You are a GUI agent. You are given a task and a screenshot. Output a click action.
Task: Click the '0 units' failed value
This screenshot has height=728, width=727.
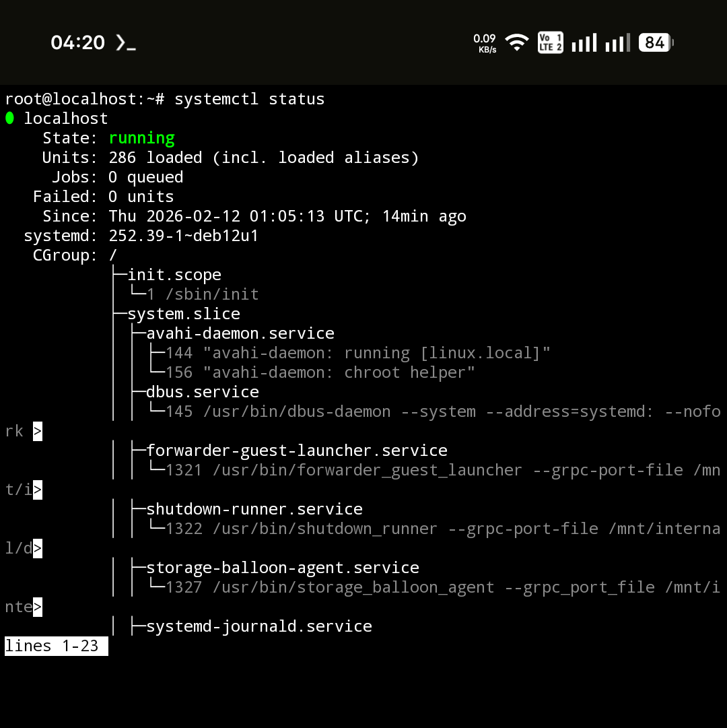(141, 197)
